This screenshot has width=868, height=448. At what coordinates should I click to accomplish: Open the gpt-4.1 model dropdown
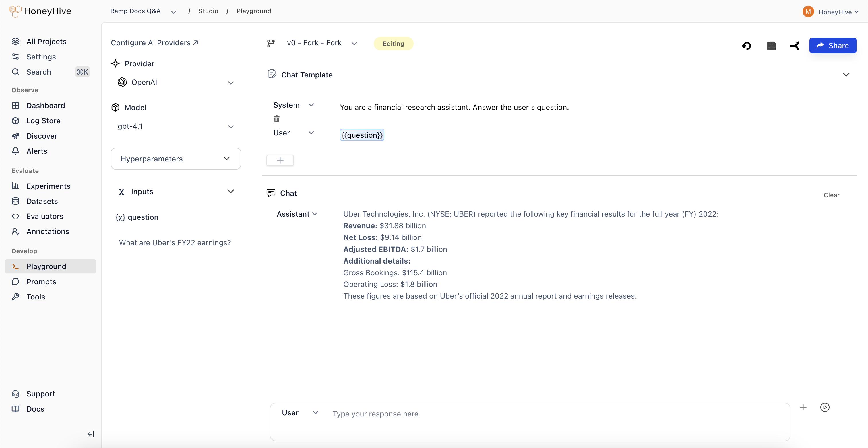coord(175,126)
